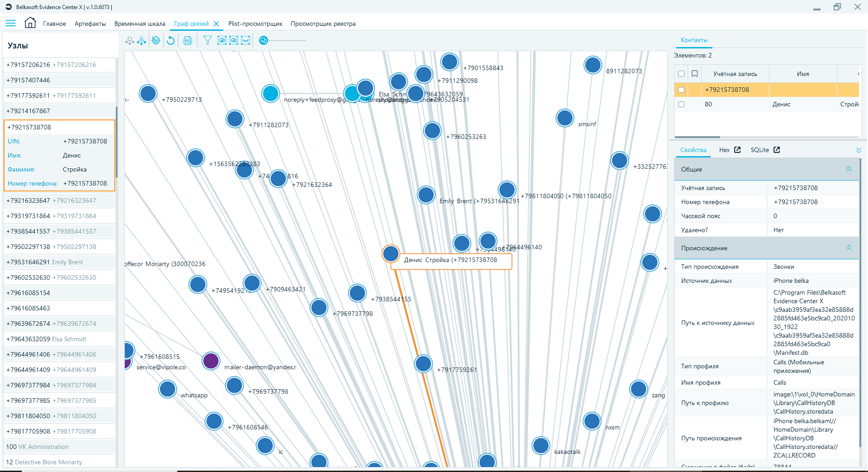The height and width of the screenshot is (472, 868).
Task: Select node +79157407446 in list
Action: 59,80
